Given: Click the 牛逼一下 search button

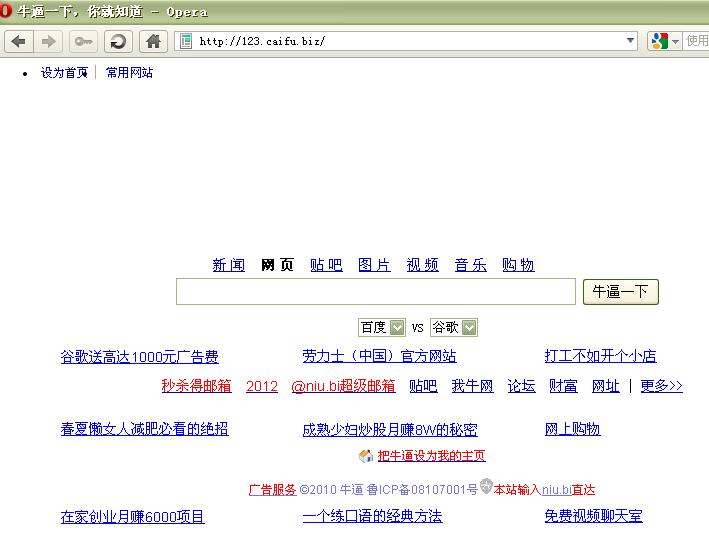Looking at the screenshot, I should pos(621,292).
